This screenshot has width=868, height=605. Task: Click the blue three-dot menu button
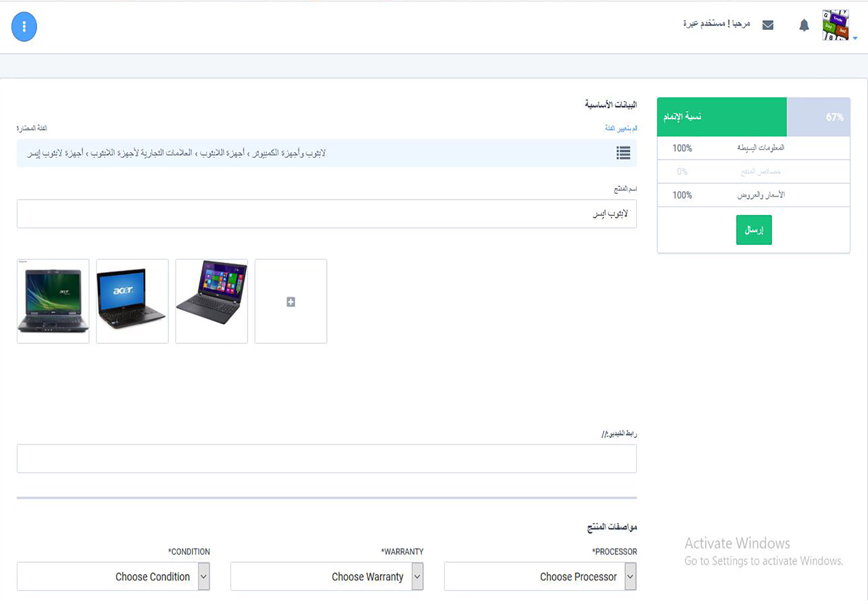pyautogui.click(x=24, y=27)
